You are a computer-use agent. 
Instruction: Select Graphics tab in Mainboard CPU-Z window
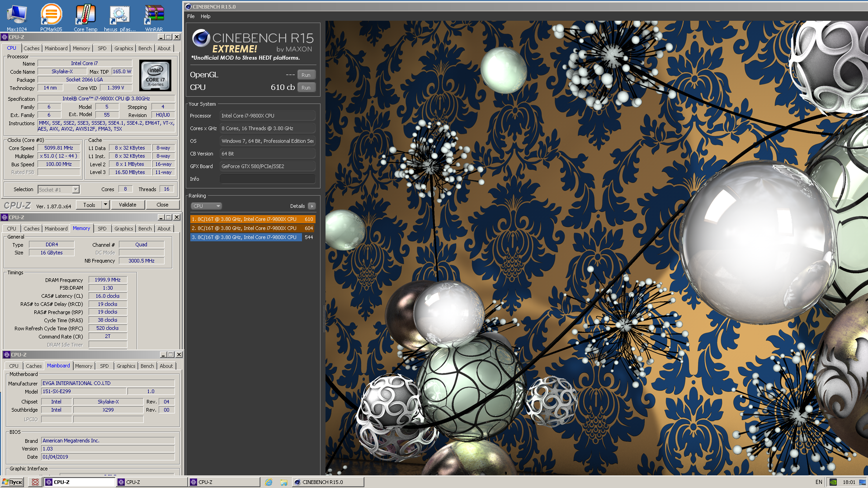(126, 366)
